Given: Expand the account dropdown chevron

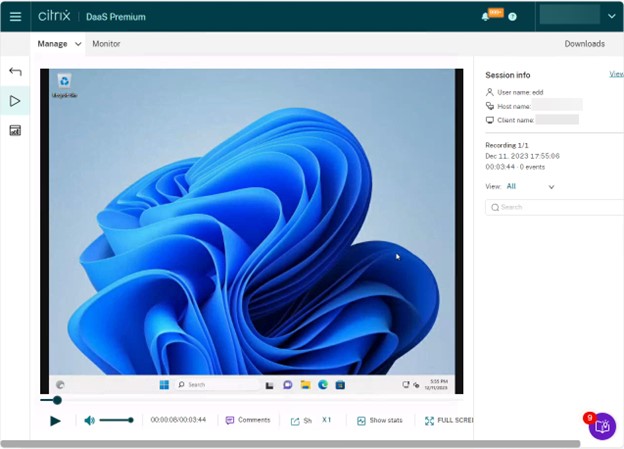Looking at the screenshot, I should (612, 16).
